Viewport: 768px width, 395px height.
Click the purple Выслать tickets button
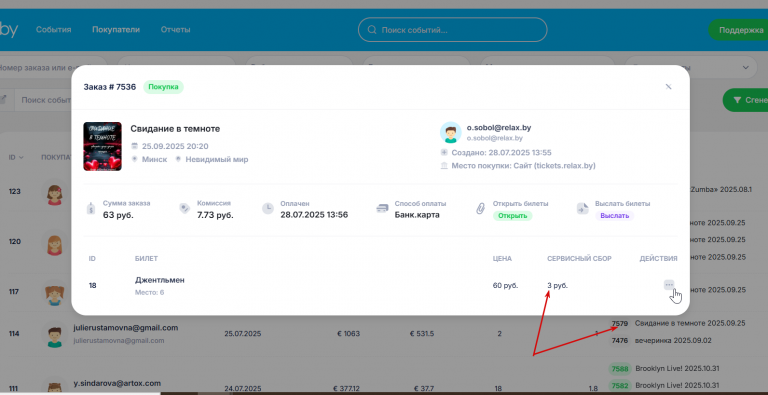614,216
